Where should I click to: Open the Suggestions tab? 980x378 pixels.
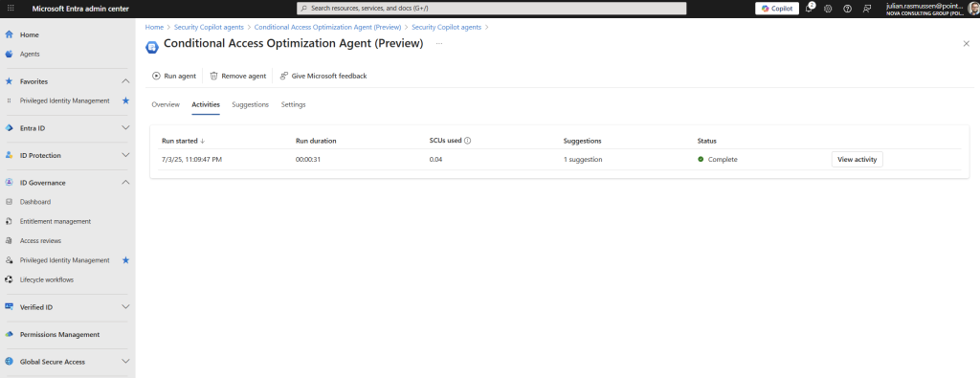[x=250, y=104]
